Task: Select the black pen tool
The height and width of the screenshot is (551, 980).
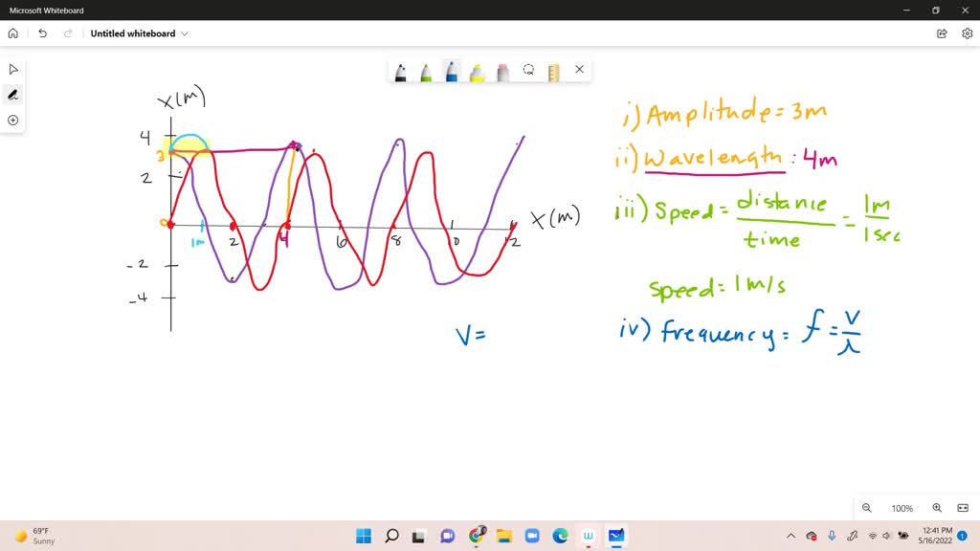Action: [401, 70]
